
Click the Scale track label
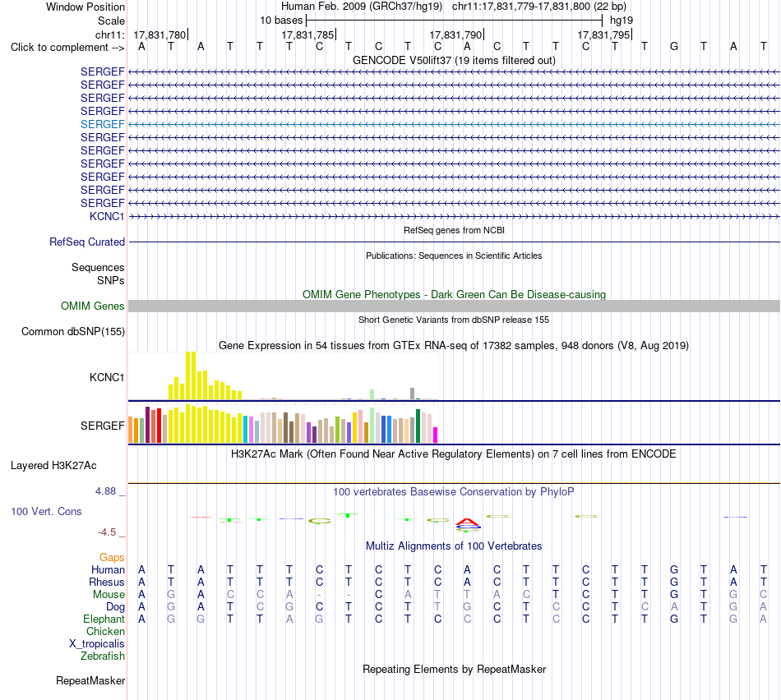tap(111, 21)
